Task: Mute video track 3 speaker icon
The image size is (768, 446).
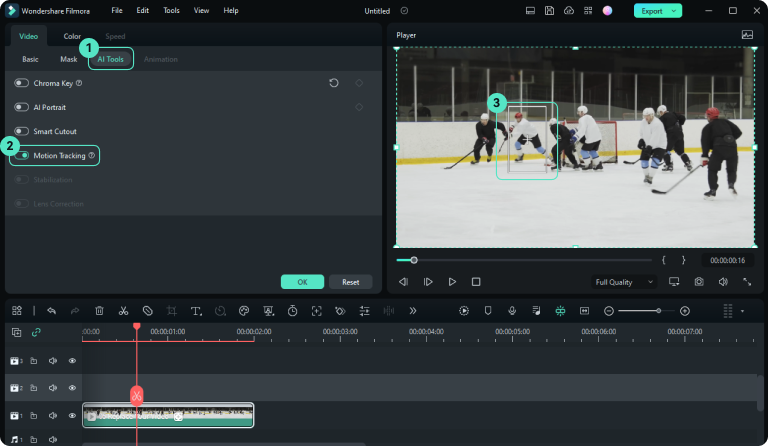Action: tap(53, 361)
